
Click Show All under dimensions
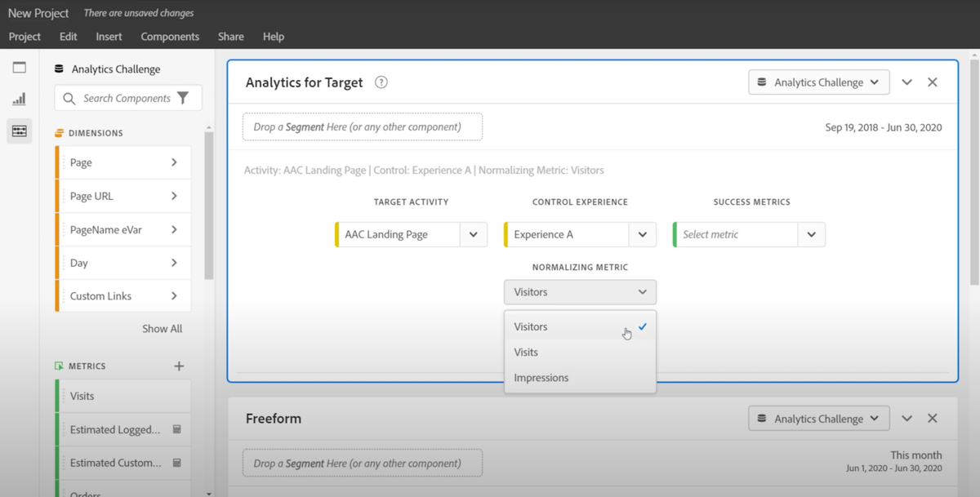pos(163,329)
